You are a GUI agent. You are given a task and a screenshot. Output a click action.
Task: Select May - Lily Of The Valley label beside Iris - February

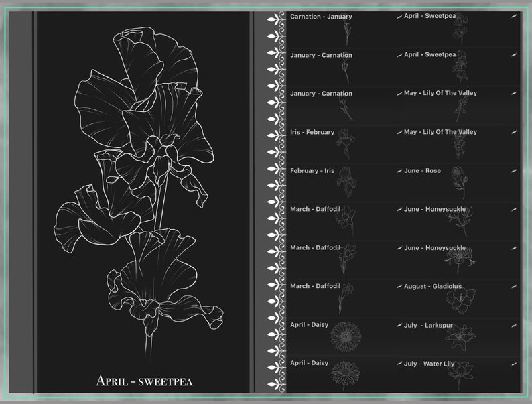coord(440,132)
